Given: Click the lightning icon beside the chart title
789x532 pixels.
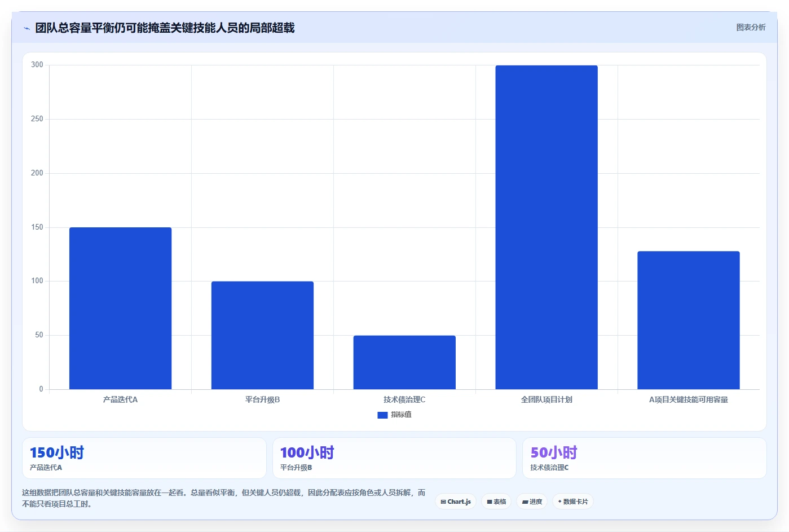Looking at the screenshot, I should [x=27, y=28].
